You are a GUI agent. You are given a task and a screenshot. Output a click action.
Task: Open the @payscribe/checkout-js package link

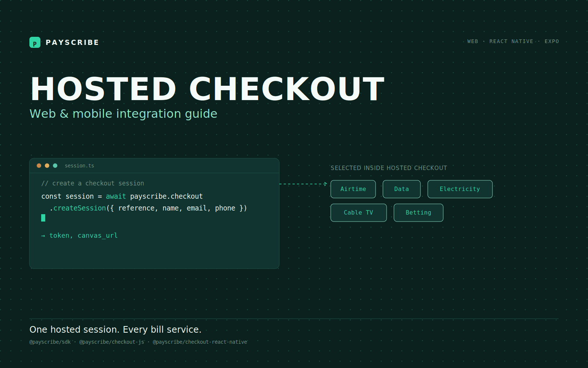[x=112, y=342]
